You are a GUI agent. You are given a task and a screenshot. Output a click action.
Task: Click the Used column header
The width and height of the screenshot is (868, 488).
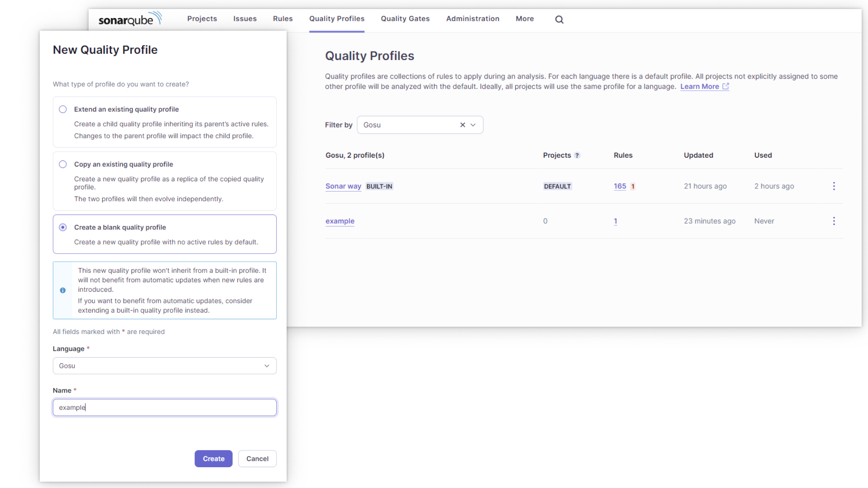763,155
